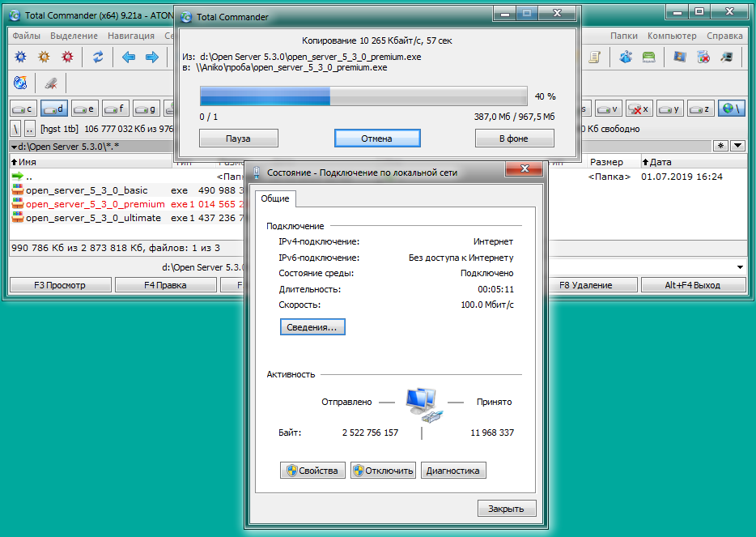
Task: Run Диагностика for the connection
Action: [x=453, y=471]
